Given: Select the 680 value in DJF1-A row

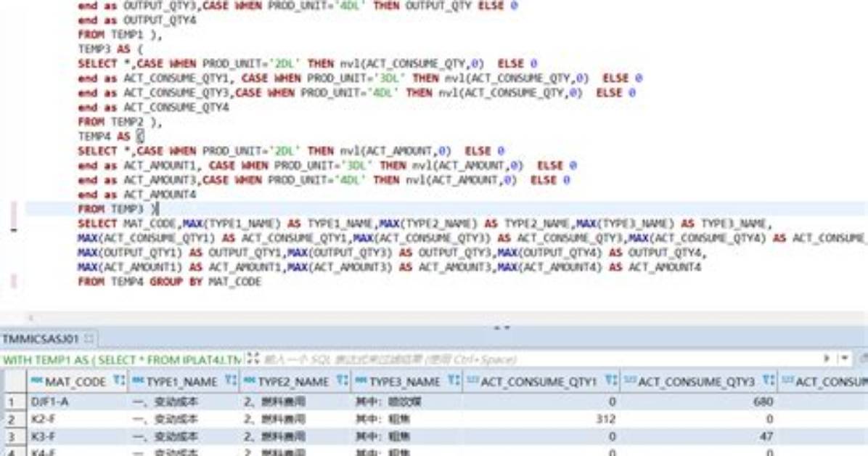Looking at the screenshot, I should click(x=699, y=401).
